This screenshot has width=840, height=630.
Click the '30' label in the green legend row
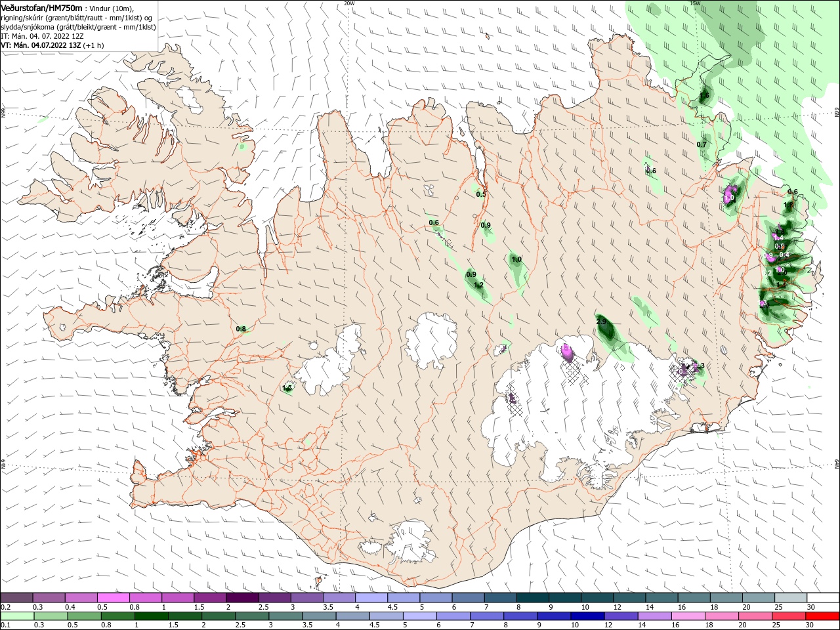pos(809,625)
